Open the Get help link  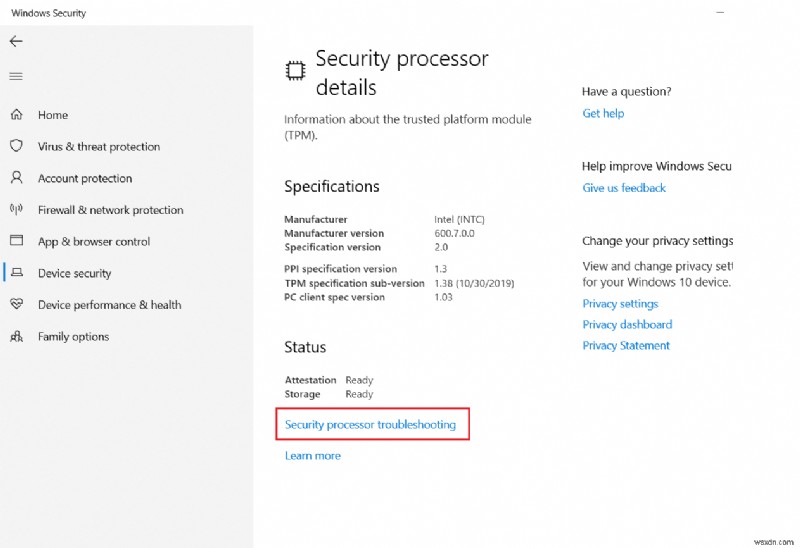(x=603, y=114)
